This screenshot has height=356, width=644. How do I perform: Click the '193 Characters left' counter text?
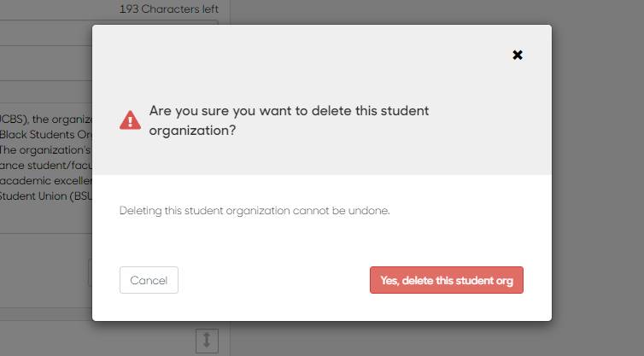(x=169, y=9)
